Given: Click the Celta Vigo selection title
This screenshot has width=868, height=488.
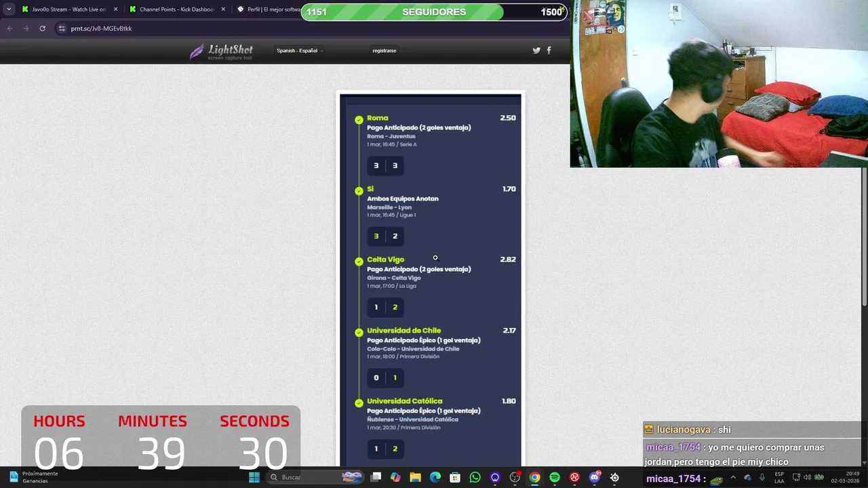Looking at the screenshot, I should (386, 260).
